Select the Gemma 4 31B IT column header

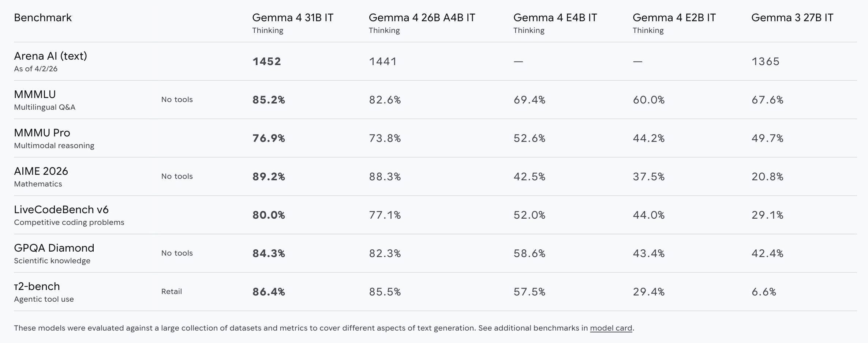tap(292, 18)
